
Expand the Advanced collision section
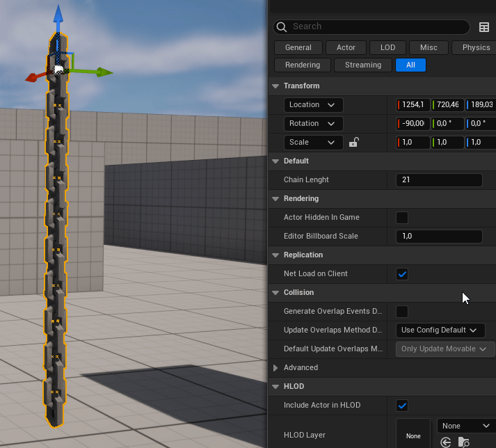coord(275,368)
